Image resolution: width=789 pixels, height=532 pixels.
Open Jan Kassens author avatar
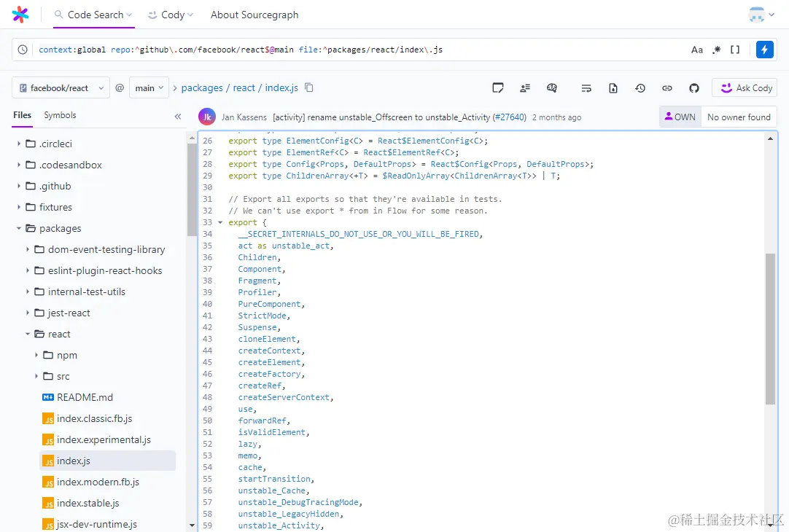click(x=207, y=117)
